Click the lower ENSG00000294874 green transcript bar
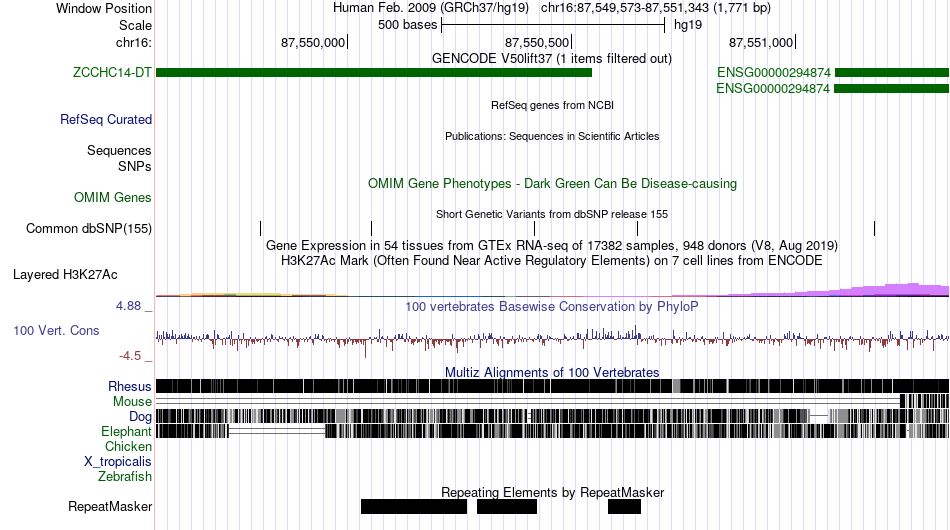The height and width of the screenshot is (530, 950). pyautogui.click(x=892, y=88)
